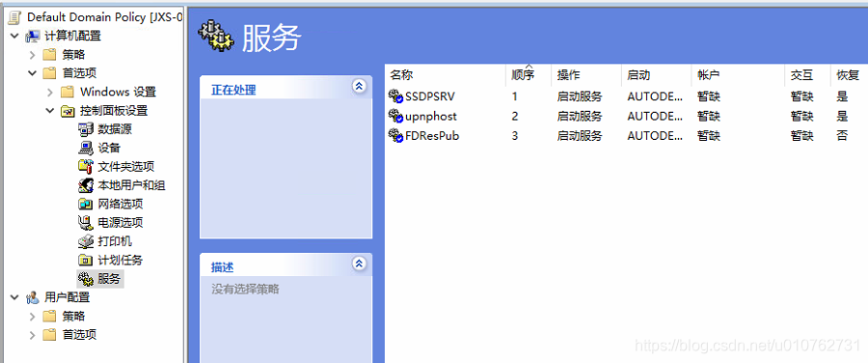Expand the 策略 node under 用户配置
The image size is (868, 363).
[32, 317]
